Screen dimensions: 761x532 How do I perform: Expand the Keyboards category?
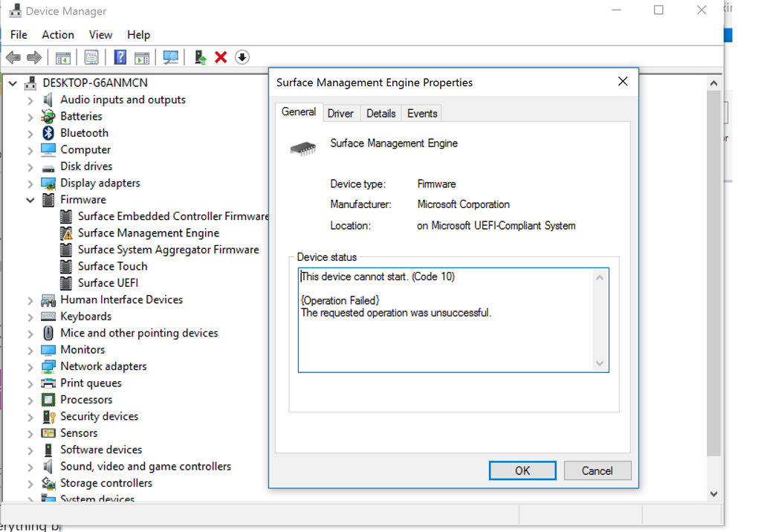pyautogui.click(x=30, y=317)
